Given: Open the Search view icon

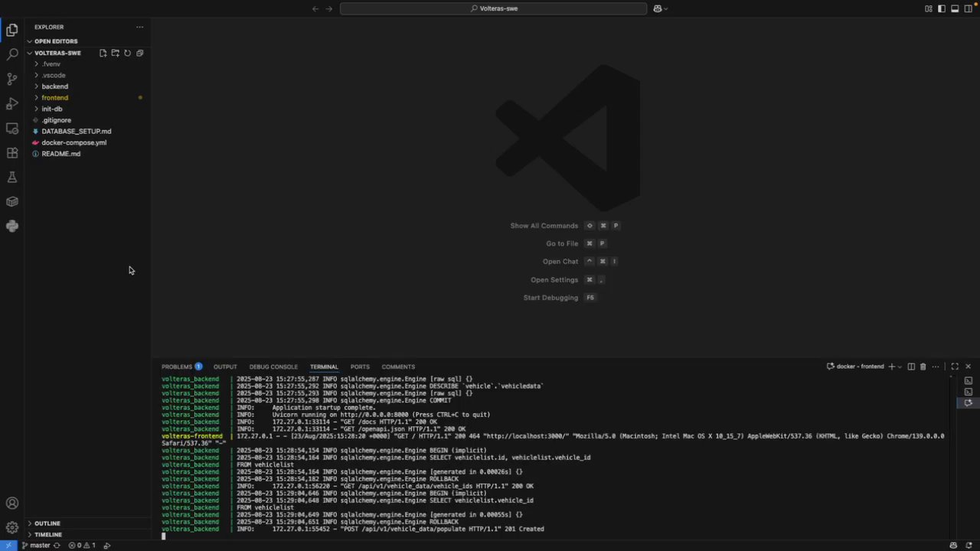Looking at the screenshot, I should point(11,54).
